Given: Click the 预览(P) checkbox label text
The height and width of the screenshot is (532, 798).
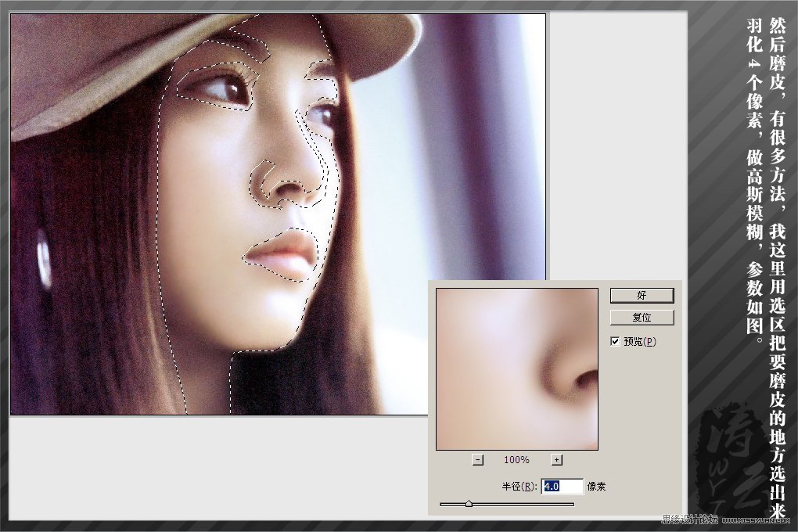Looking at the screenshot, I should pos(640,341).
